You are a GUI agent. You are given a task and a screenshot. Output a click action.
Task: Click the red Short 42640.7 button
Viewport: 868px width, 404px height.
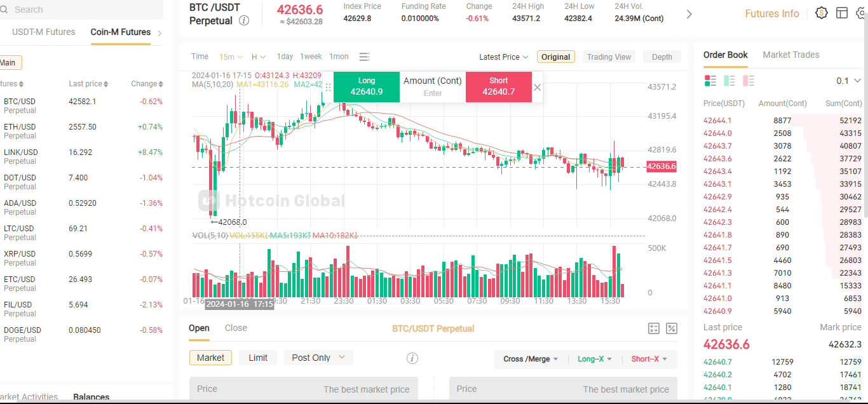click(499, 86)
